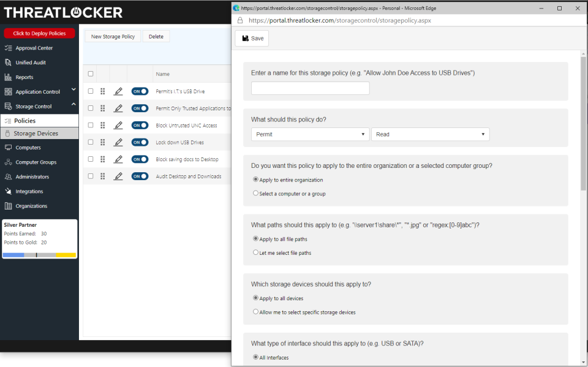The width and height of the screenshot is (588, 367).
Task: Click the Click to Deploy Policies button
Action: click(39, 34)
